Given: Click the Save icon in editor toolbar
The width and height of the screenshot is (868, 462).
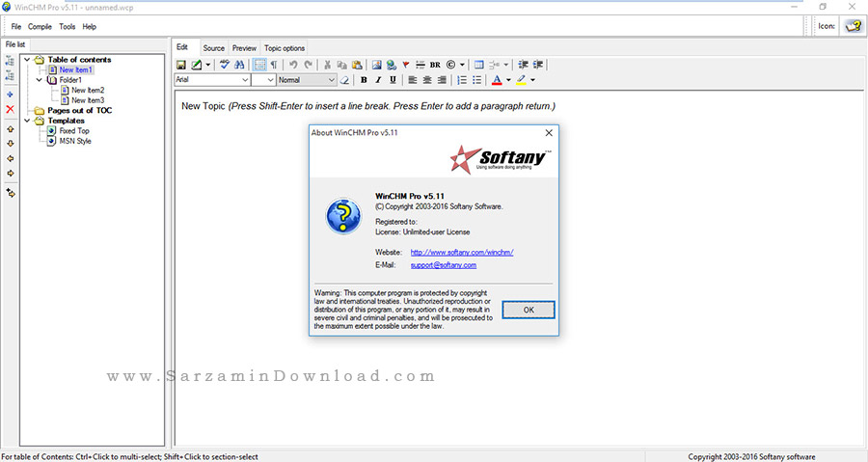Looking at the screenshot, I should click(x=181, y=65).
